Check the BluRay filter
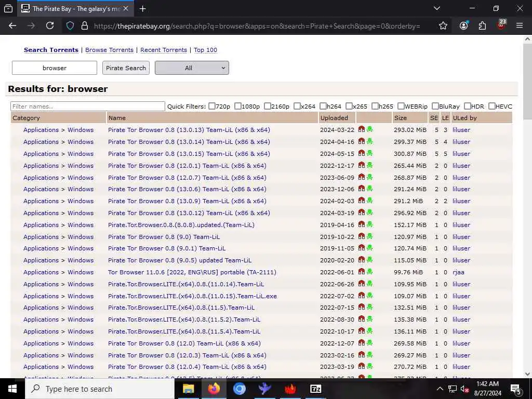 435,106
